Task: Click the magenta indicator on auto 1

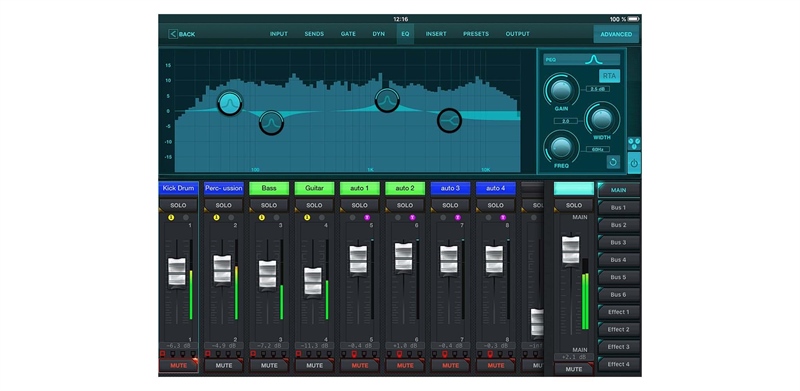Action: pos(367,217)
